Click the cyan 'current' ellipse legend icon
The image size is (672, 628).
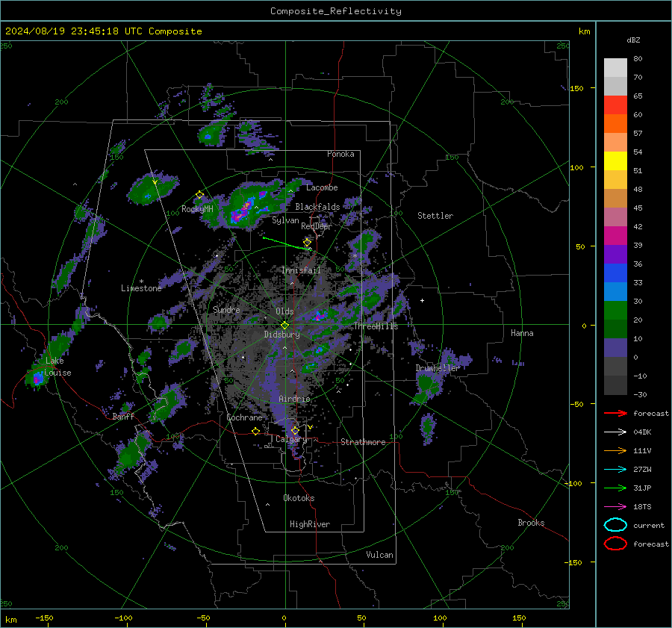click(615, 525)
